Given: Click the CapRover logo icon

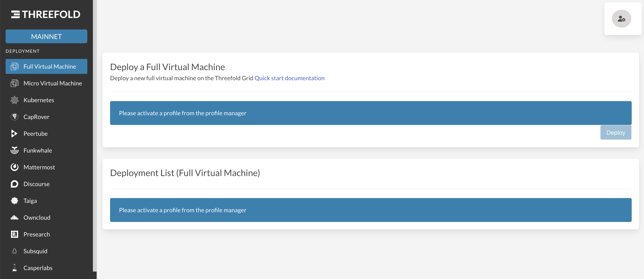Looking at the screenshot, I should [x=15, y=117].
